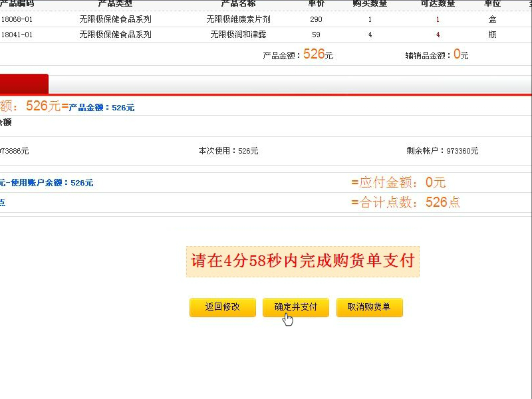532x399 pixels.
Task: Select product code 18068-01 cell
Action: [16, 19]
